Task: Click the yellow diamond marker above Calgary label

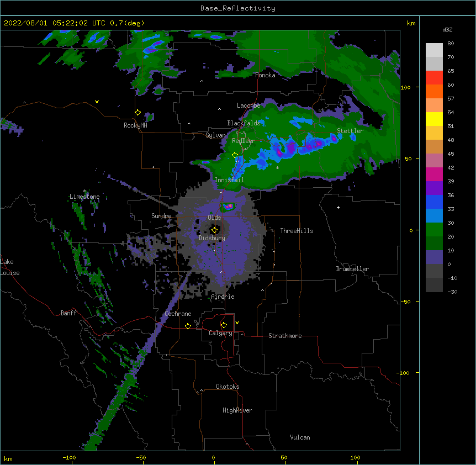Action: pos(224,325)
